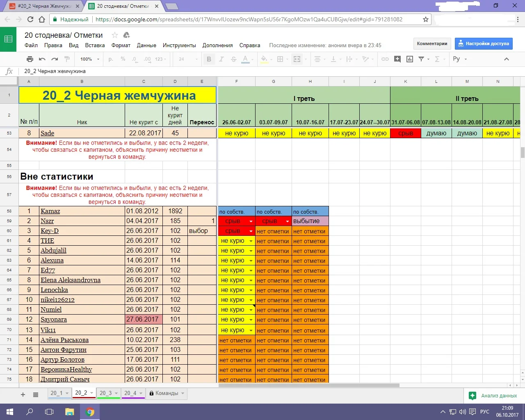
Task: Open the 100% zoom dropdown
Action: point(89,59)
